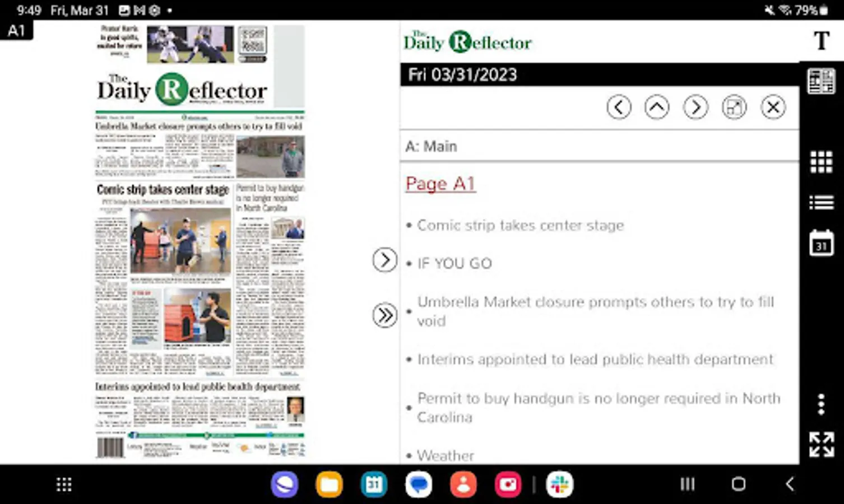Jump ahead with the double chevron button
844x504 pixels.
[x=384, y=315]
